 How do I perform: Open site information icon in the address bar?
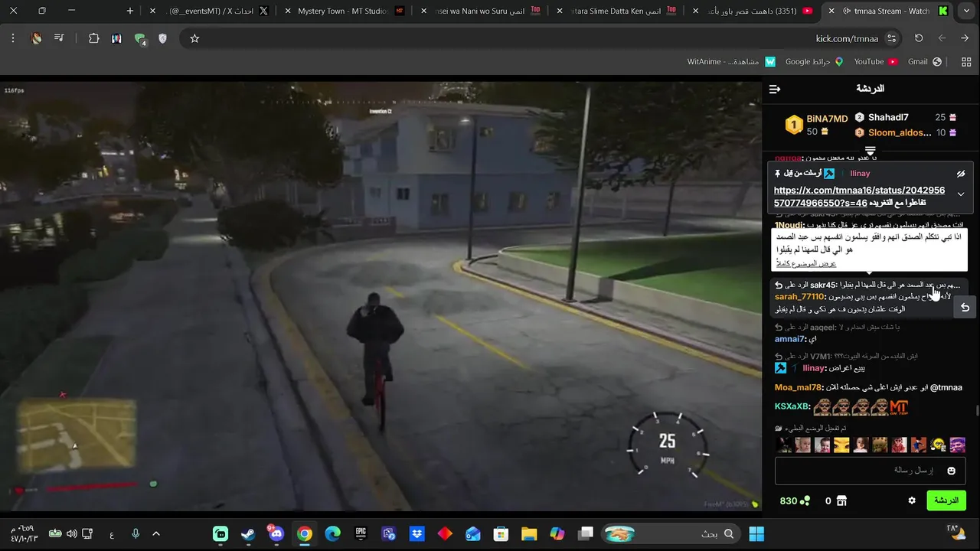[891, 38]
